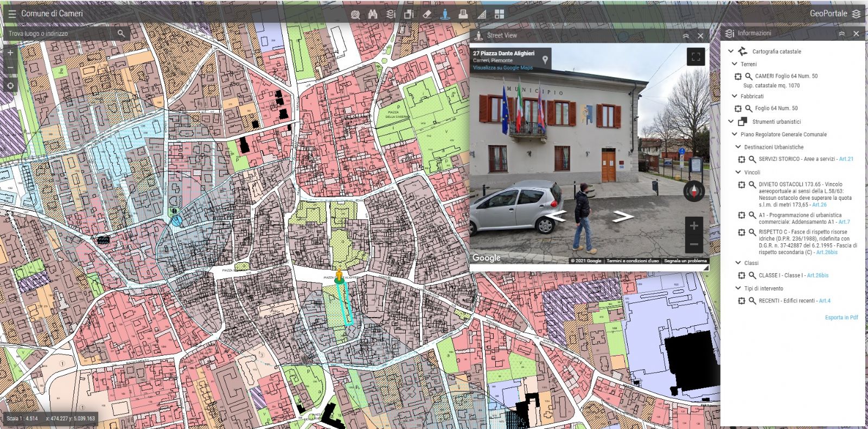
Task: Zoom in within Street View with the plus
Action: [694, 225]
